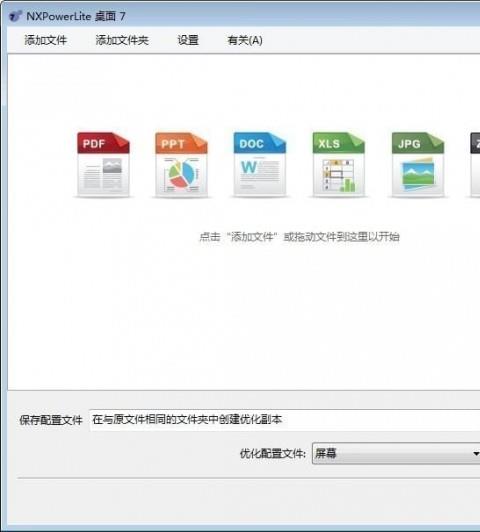Open the 添加文件 menu

[x=45, y=40]
